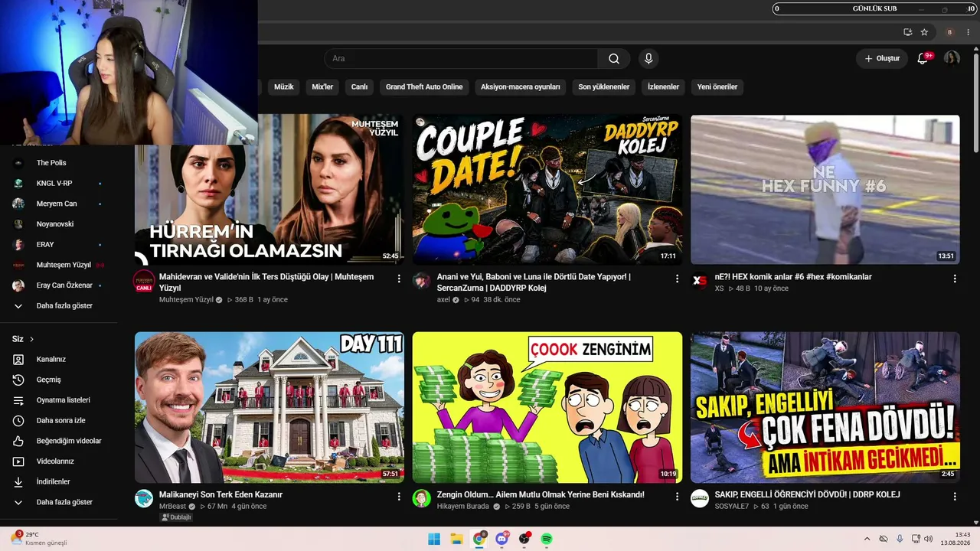This screenshot has width=980, height=551.
Task: Open the MrBeast channel avatar
Action: pyautogui.click(x=144, y=499)
